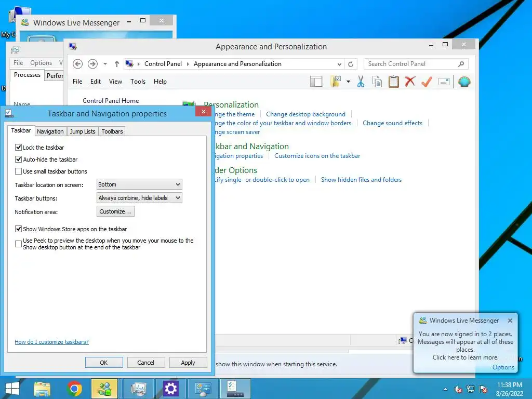The width and height of the screenshot is (532, 399).
Task: Click the Rename toolbar icon
Action: [x=444, y=82]
